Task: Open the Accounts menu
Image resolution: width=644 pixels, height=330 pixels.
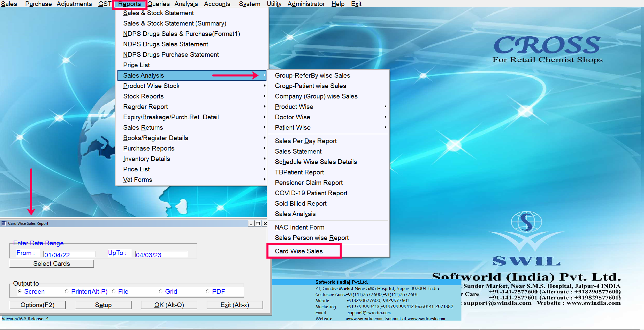Action: [217, 4]
